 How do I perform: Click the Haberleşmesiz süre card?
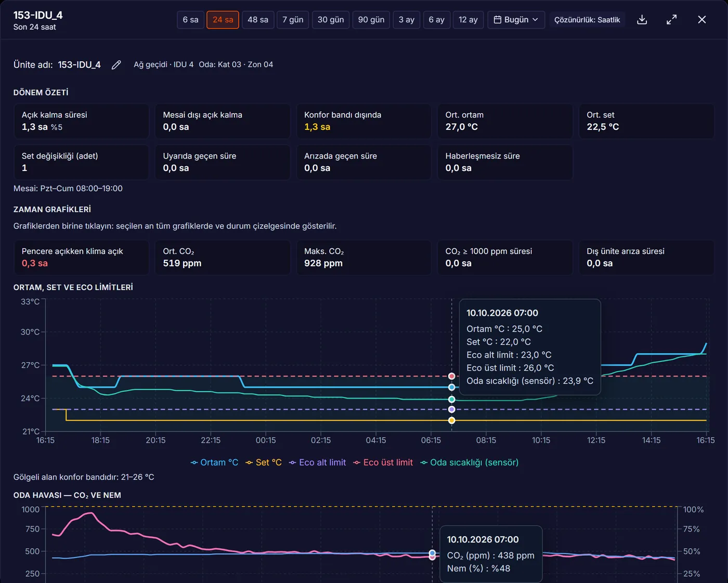(505, 162)
